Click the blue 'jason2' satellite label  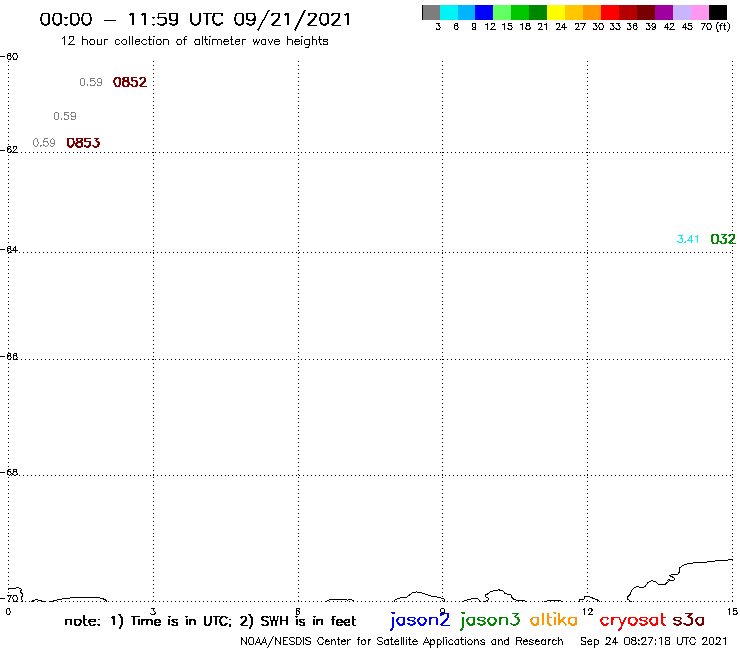pyautogui.click(x=420, y=620)
